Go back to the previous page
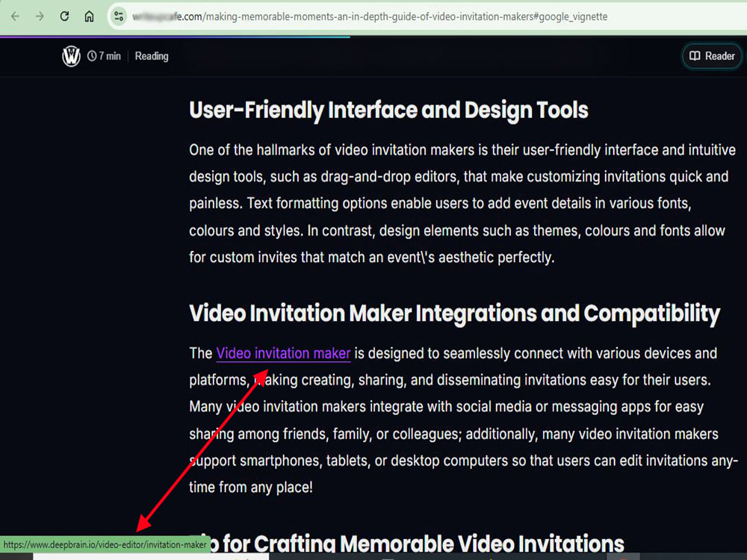 15,16
